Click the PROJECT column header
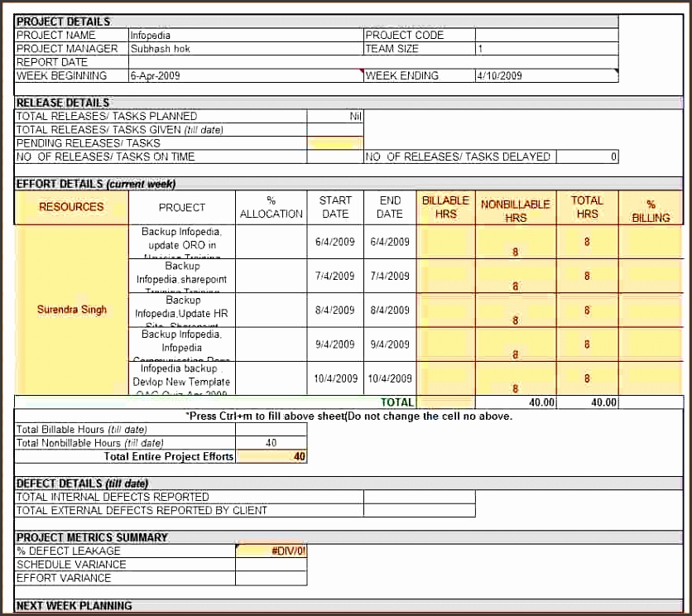Image resolution: width=692 pixels, height=616 pixels. 182,207
